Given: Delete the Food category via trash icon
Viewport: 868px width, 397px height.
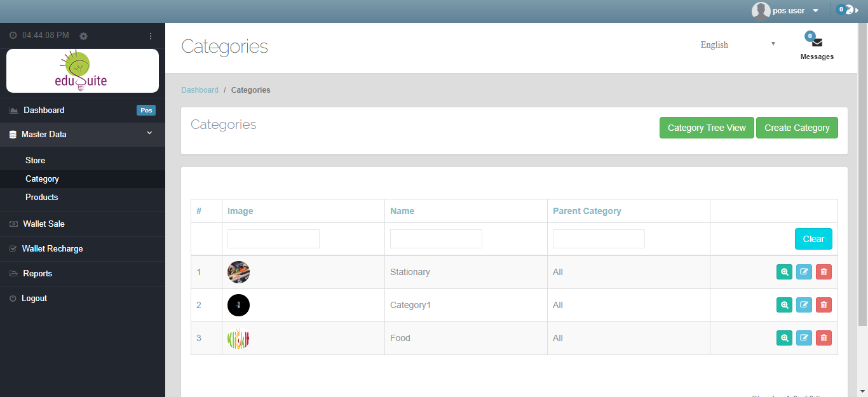Looking at the screenshot, I should pos(824,338).
